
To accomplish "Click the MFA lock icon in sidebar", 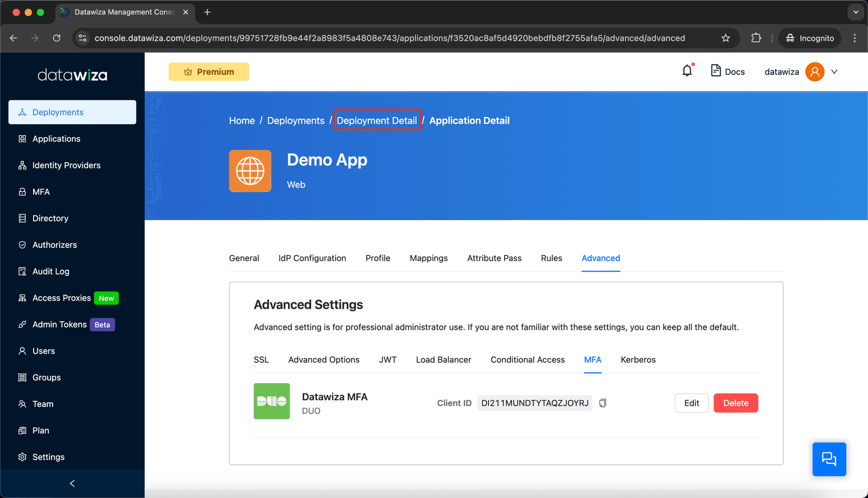I will click(x=22, y=192).
